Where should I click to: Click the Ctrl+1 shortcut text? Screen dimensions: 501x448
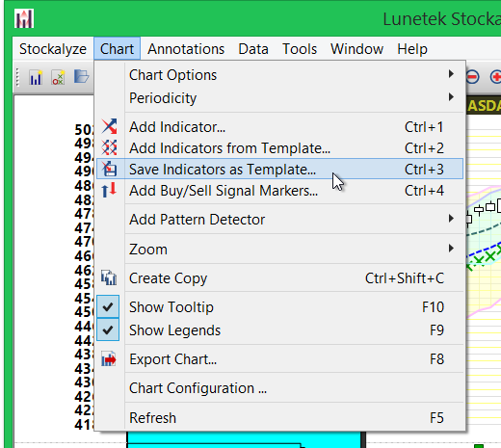tap(424, 127)
